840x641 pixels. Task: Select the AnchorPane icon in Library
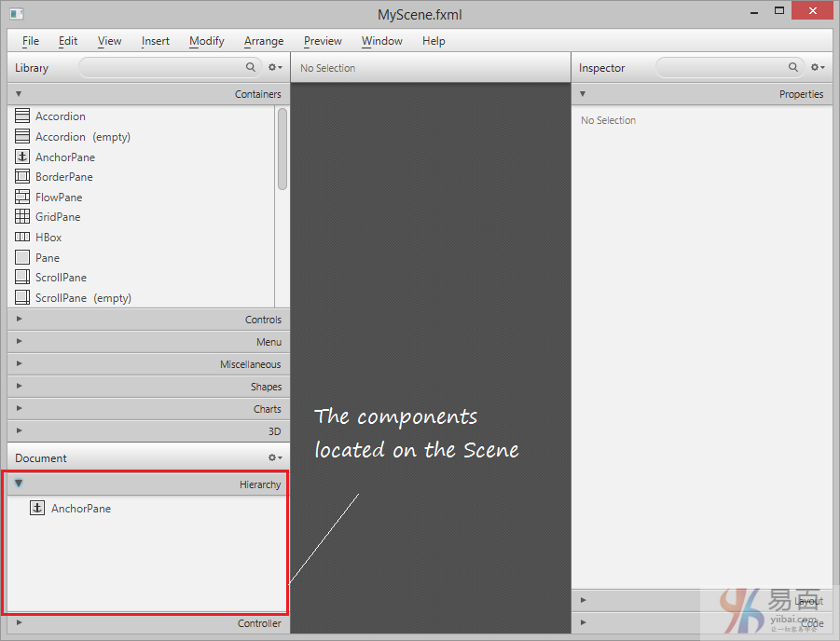click(22, 157)
